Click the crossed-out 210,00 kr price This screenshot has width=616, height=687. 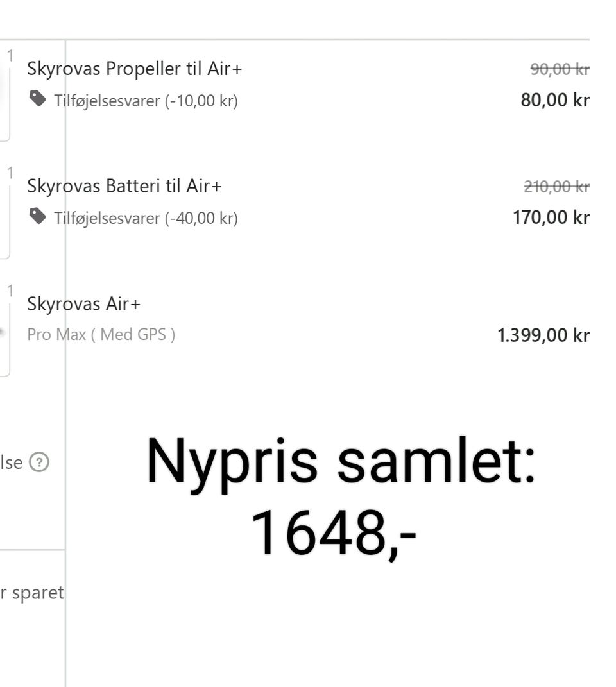[556, 187]
